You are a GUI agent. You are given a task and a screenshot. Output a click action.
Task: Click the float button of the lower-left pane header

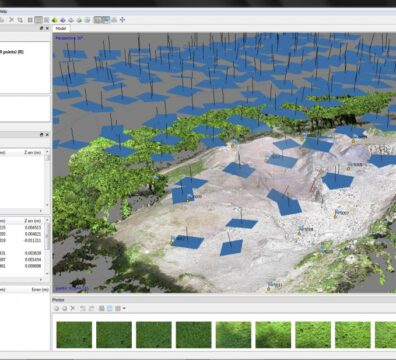click(x=42, y=134)
